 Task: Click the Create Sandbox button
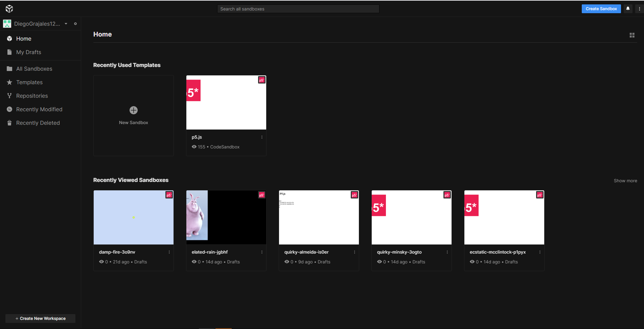click(x=601, y=9)
